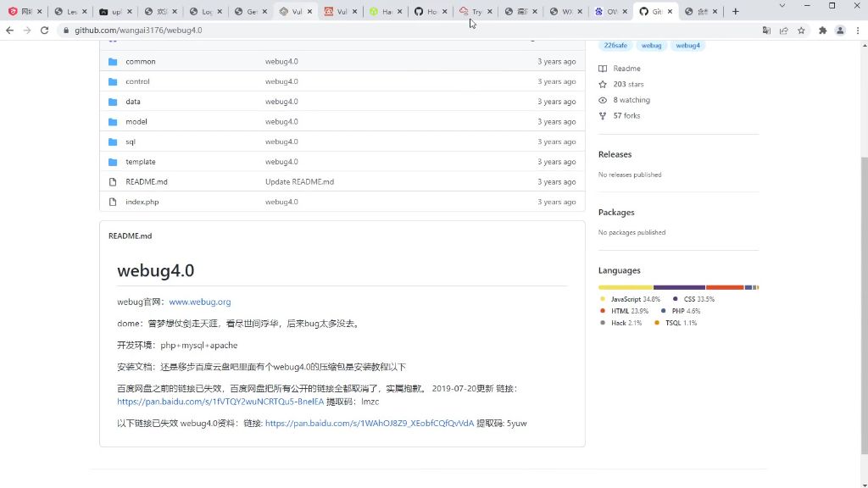Screen dimensions: 868x488
Task: Open the www.webug.org link
Action: pyautogui.click(x=200, y=302)
